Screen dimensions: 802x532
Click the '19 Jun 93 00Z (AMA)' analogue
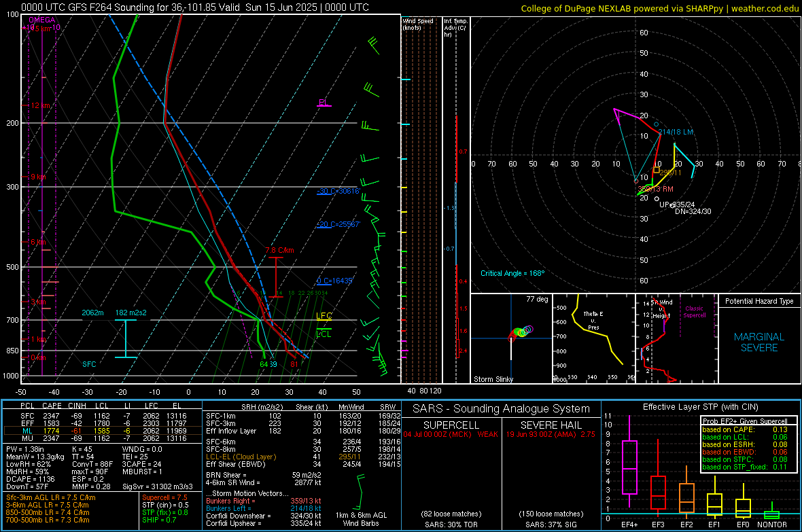click(x=542, y=434)
